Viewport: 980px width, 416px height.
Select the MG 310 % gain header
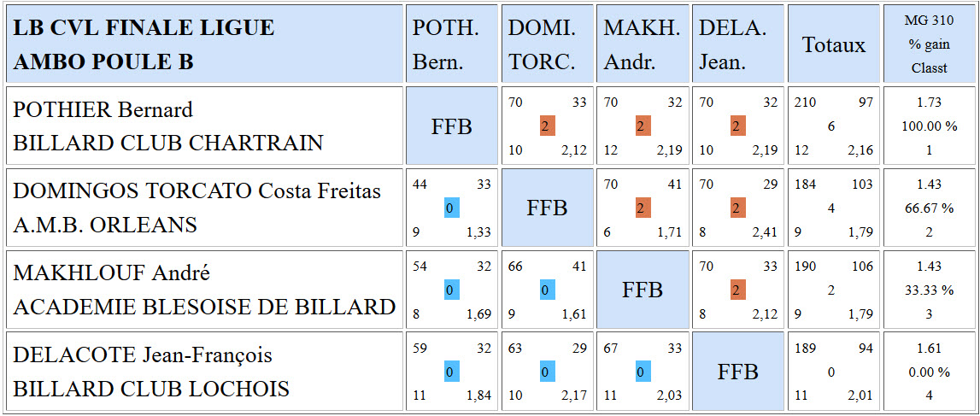click(929, 44)
